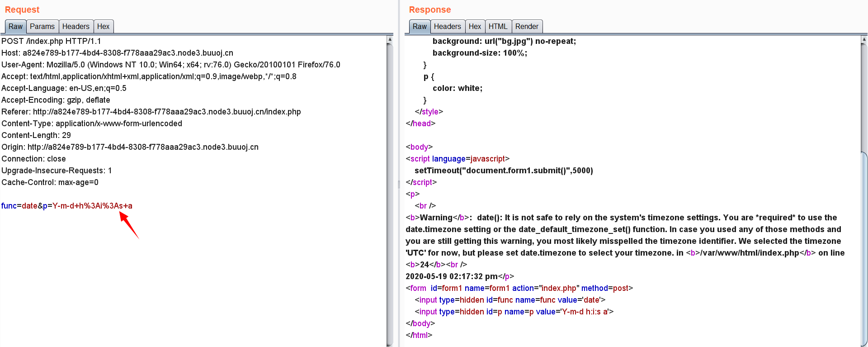Open the Response Headers tab

click(447, 27)
